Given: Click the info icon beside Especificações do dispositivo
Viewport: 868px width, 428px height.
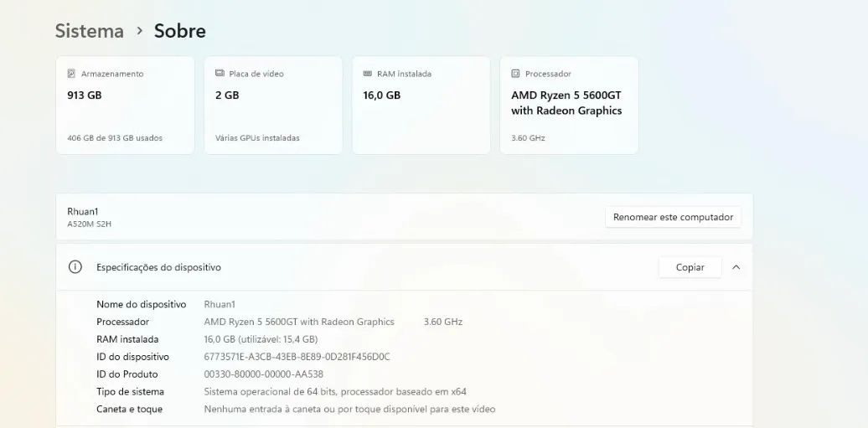Looking at the screenshot, I should [75, 267].
